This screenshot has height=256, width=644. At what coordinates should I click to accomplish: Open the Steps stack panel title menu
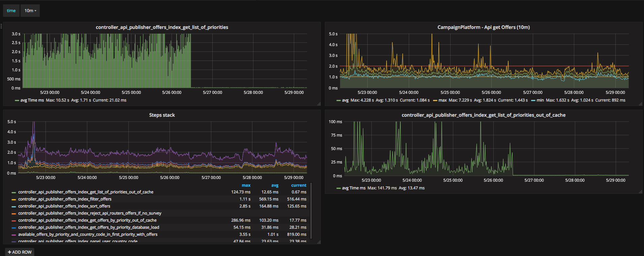(162, 115)
